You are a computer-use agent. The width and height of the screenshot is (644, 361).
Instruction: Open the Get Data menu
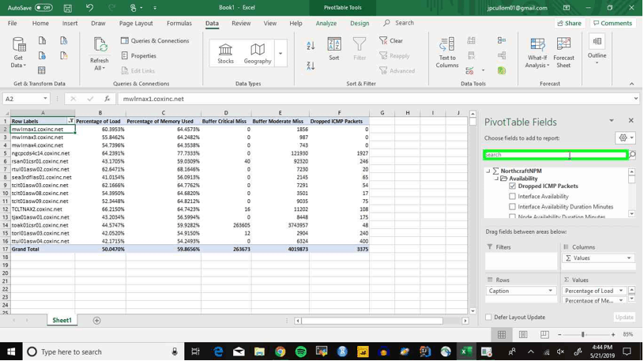[19, 53]
